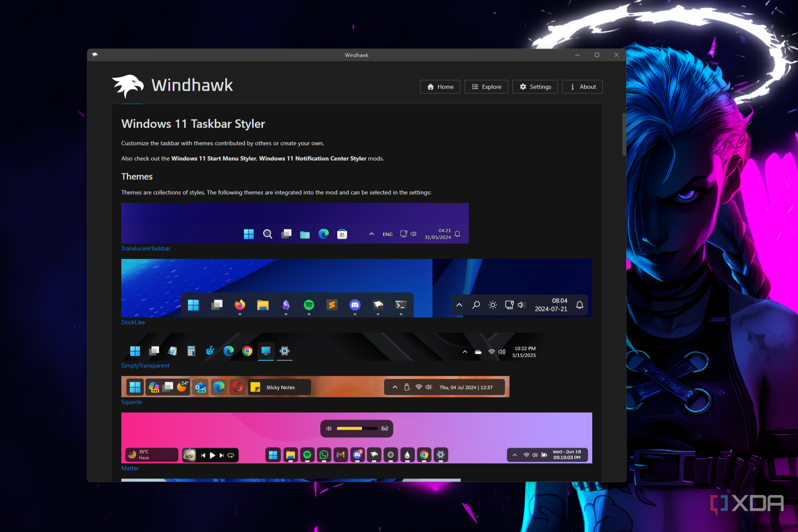Click the DockLike preview image

(x=357, y=288)
